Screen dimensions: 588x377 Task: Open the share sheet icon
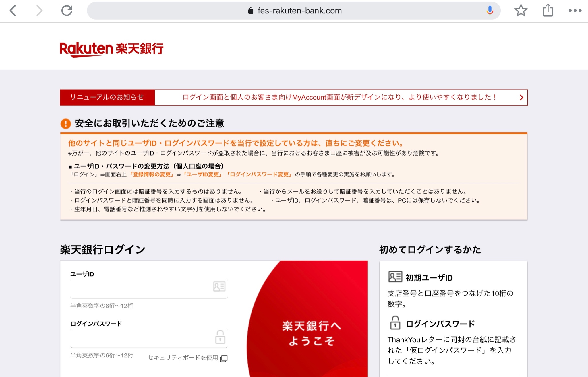click(x=548, y=10)
